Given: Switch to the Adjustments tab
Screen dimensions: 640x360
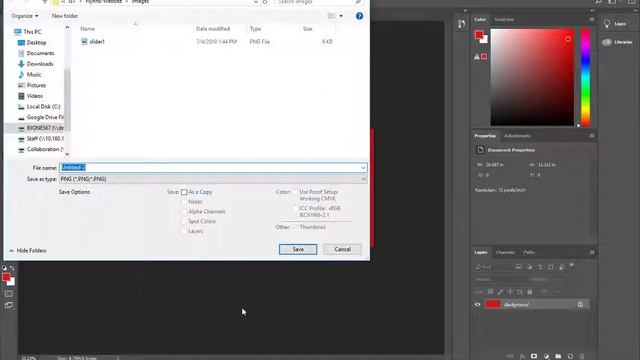Looking at the screenshot, I should (517, 136).
